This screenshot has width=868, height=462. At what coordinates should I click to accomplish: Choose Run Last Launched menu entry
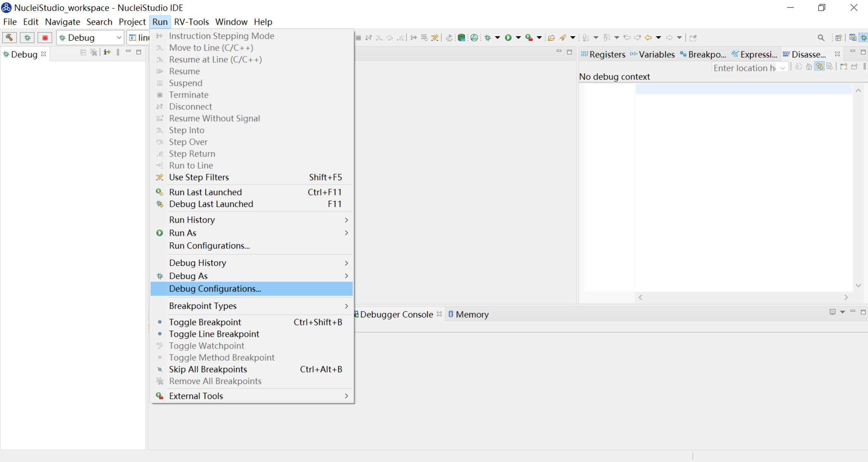pos(252,192)
